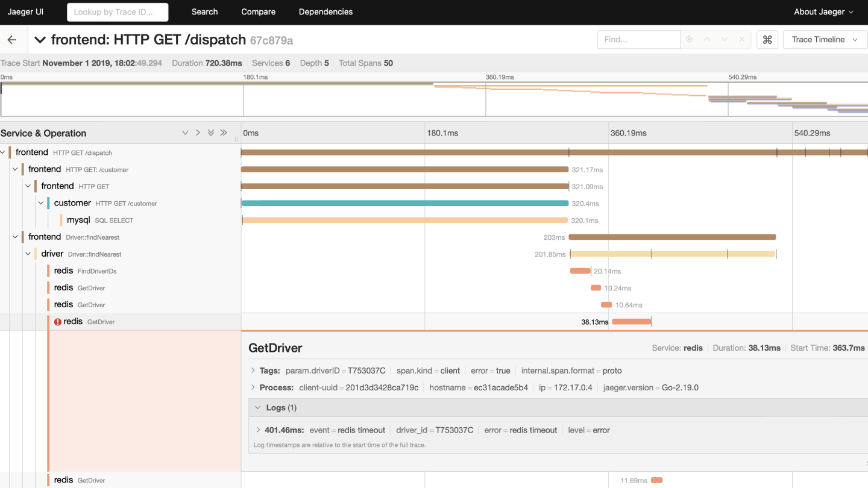
Task: Collapse the trace header chevron beside frontend title
Action: click(40, 40)
